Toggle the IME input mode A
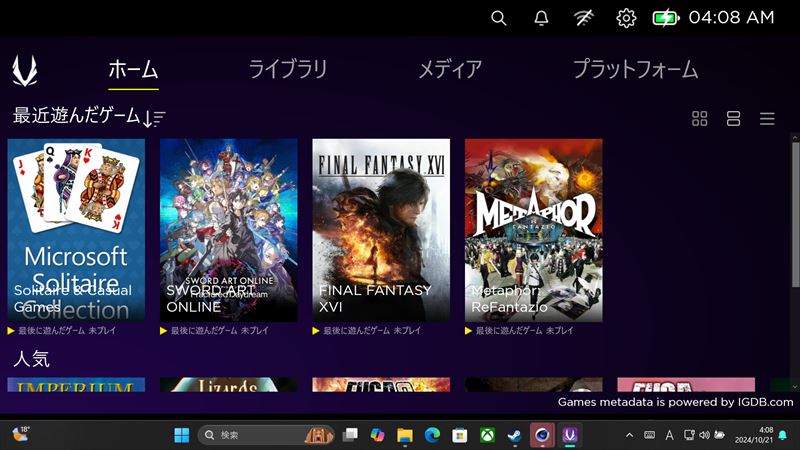This screenshot has width=800, height=450. [x=669, y=435]
